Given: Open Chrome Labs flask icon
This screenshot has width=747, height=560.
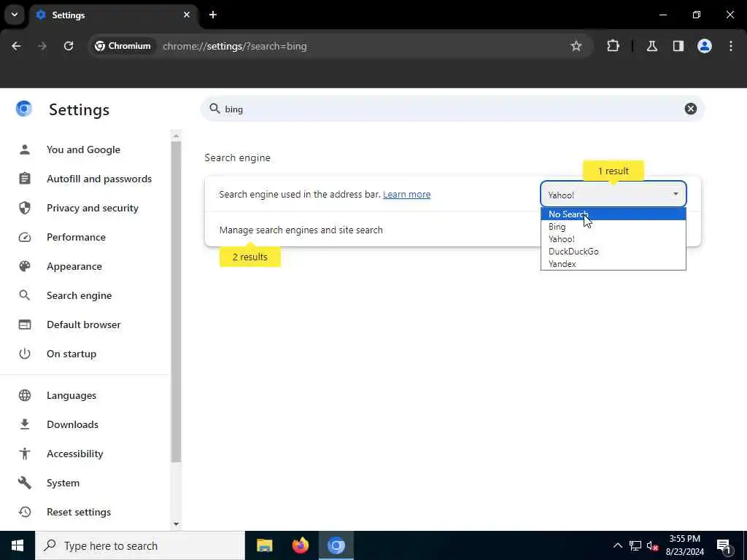Looking at the screenshot, I should 651,46.
